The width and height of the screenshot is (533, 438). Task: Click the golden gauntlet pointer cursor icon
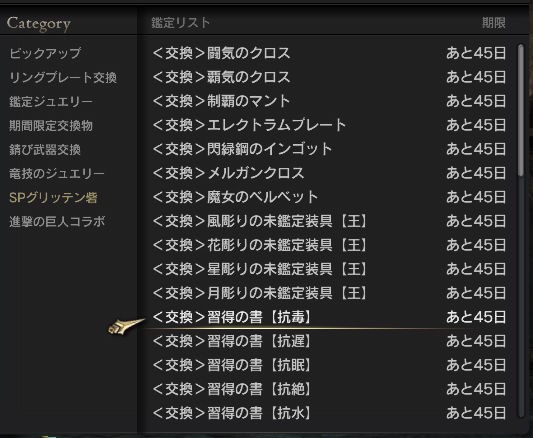point(126,327)
